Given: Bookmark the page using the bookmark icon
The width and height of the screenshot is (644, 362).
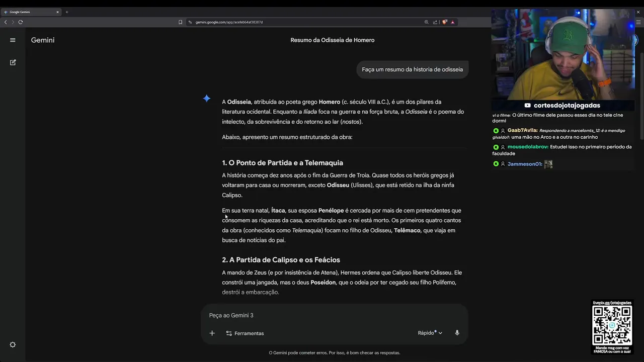Looking at the screenshot, I should [180, 22].
